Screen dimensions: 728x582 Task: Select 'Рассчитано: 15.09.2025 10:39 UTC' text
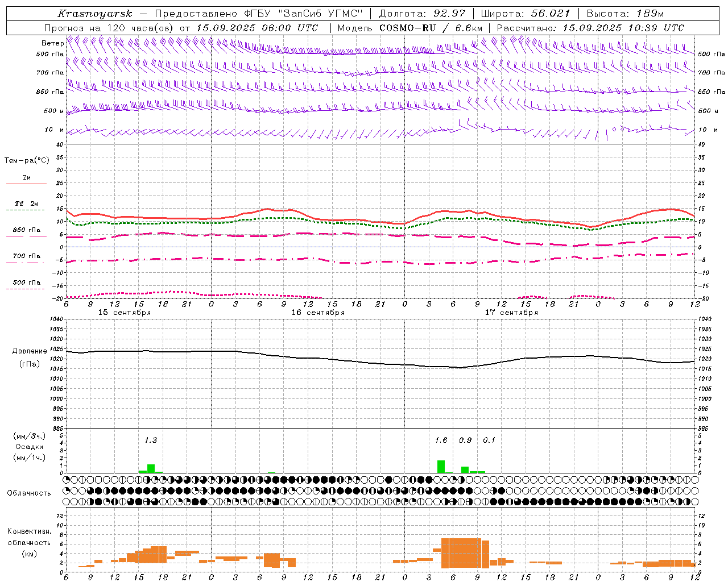590,28
